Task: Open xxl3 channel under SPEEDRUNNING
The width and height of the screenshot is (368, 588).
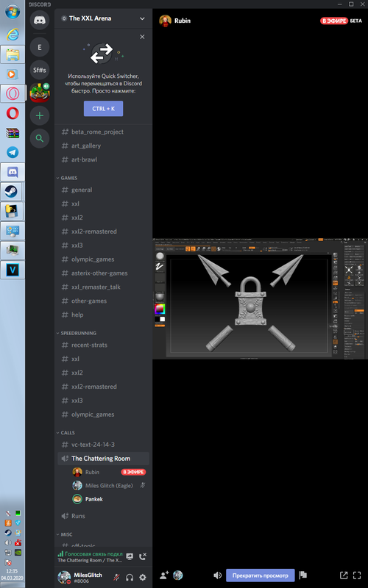Action: 103,401
